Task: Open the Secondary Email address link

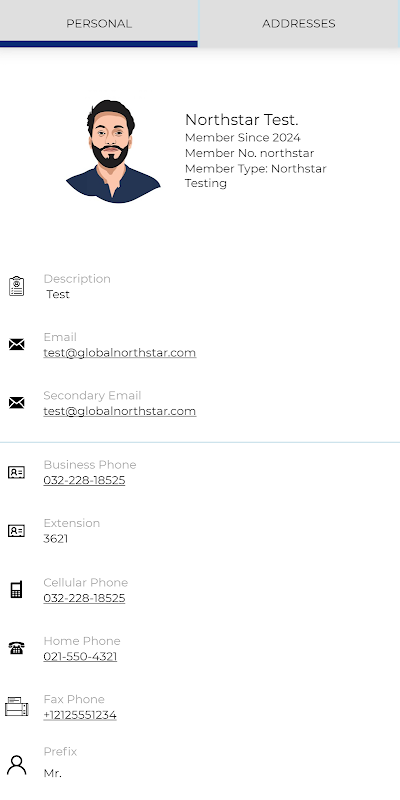Action: 119,411
